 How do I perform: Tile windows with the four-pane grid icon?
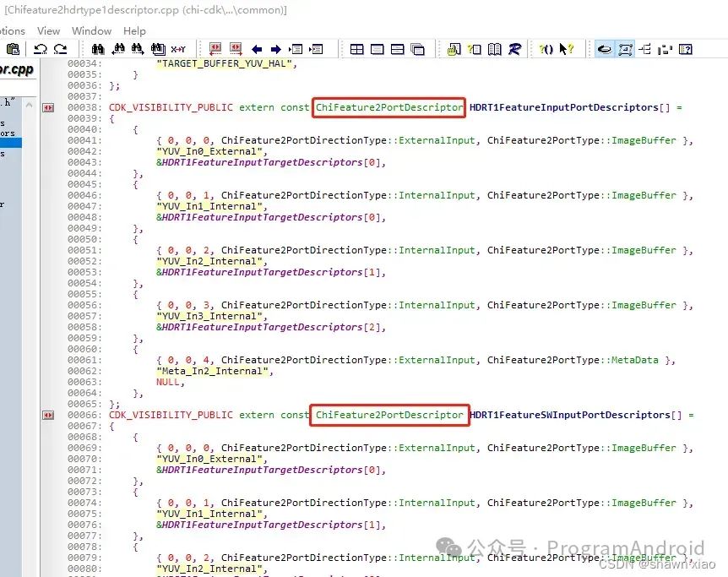[x=356, y=49]
